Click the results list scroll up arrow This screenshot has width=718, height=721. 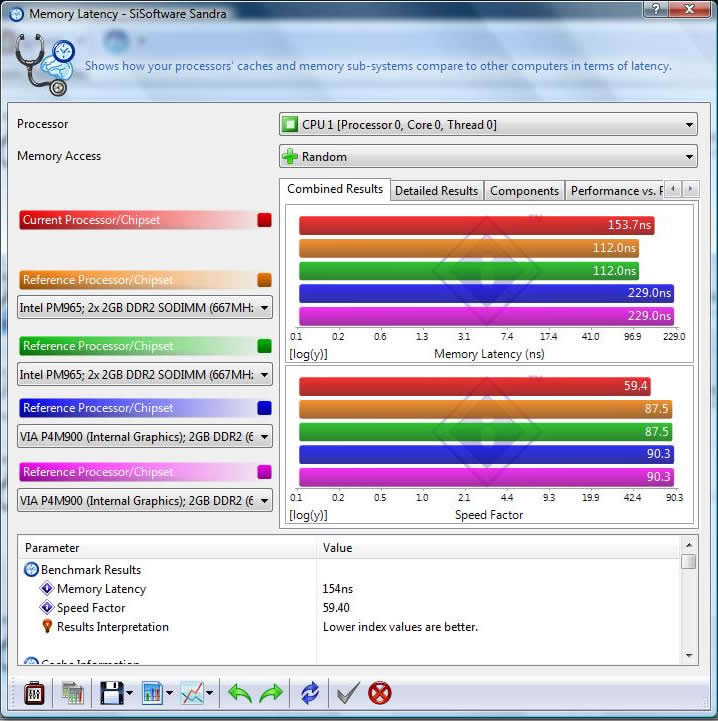click(689, 545)
